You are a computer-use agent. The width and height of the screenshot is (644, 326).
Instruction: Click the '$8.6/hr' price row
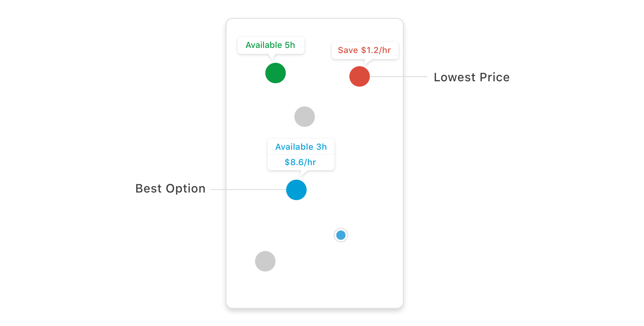300,162
